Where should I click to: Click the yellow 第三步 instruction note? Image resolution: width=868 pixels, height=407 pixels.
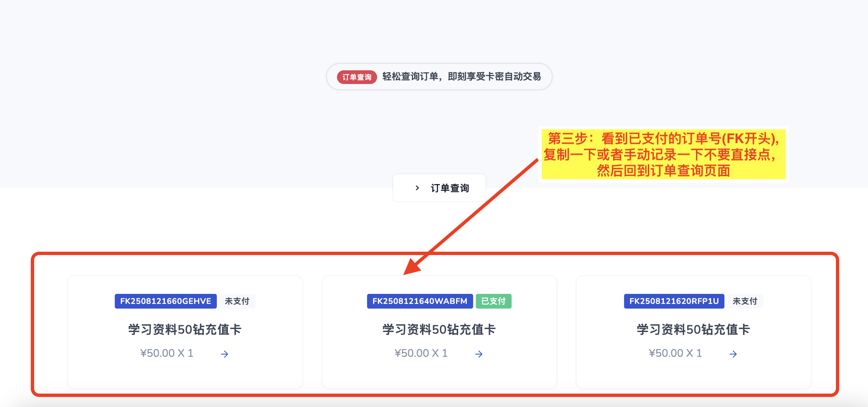(x=663, y=154)
